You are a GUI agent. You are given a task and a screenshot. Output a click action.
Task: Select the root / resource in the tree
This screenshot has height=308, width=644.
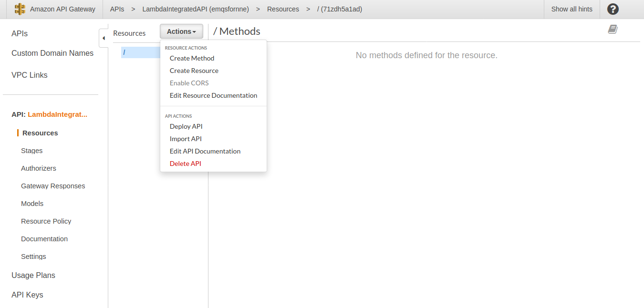[x=125, y=52]
